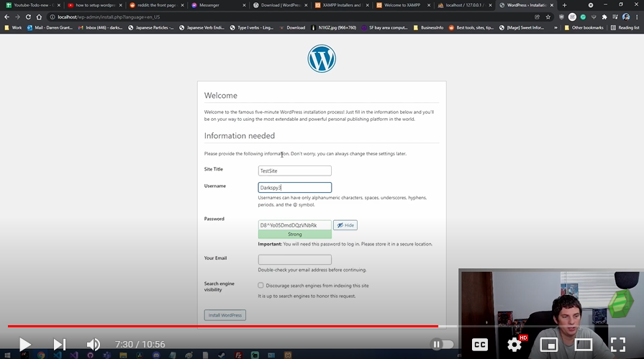The width and height of the screenshot is (644, 359).
Task: Mute the video volume speaker icon
Action: pyautogui.click(x=94, y=344)
